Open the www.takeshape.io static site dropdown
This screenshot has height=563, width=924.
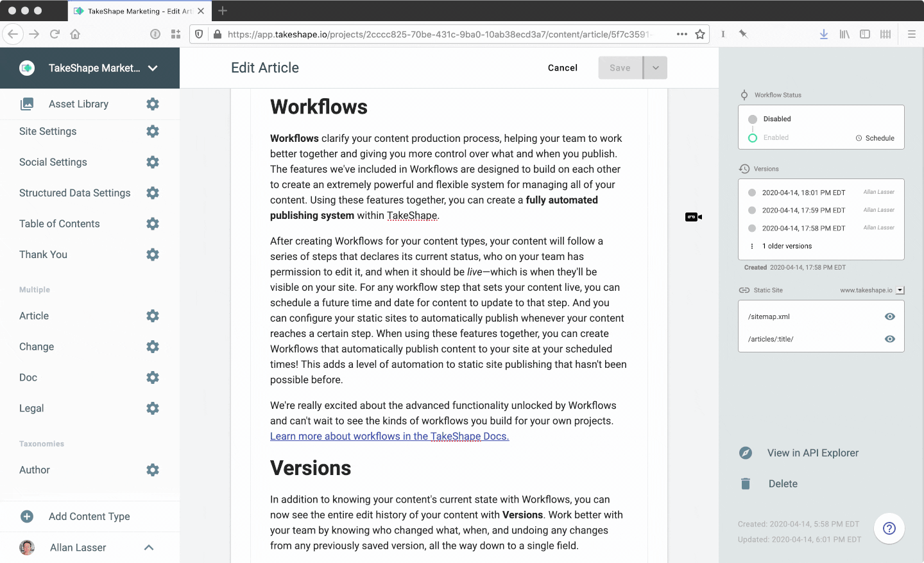coord(900,290)
